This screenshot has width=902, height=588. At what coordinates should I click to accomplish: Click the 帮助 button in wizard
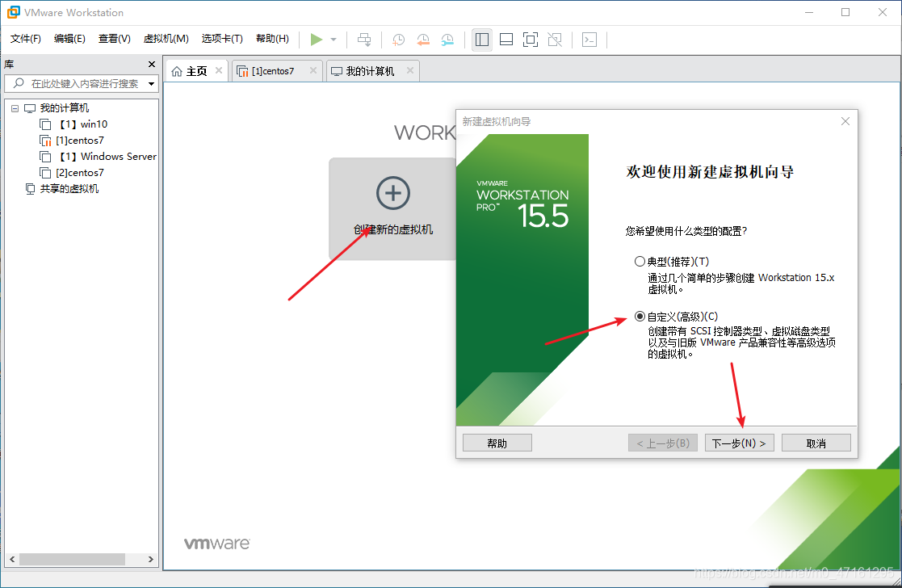click(497, 443)
